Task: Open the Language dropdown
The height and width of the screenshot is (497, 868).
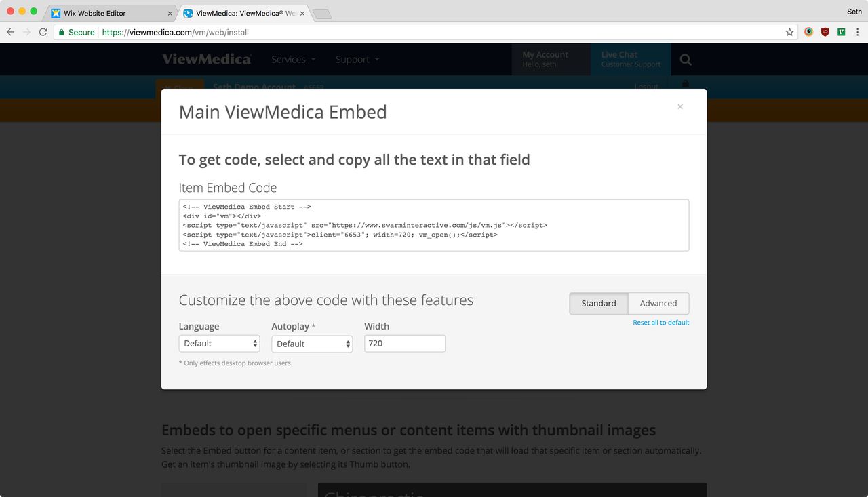Action: click(x=218, y=343)
